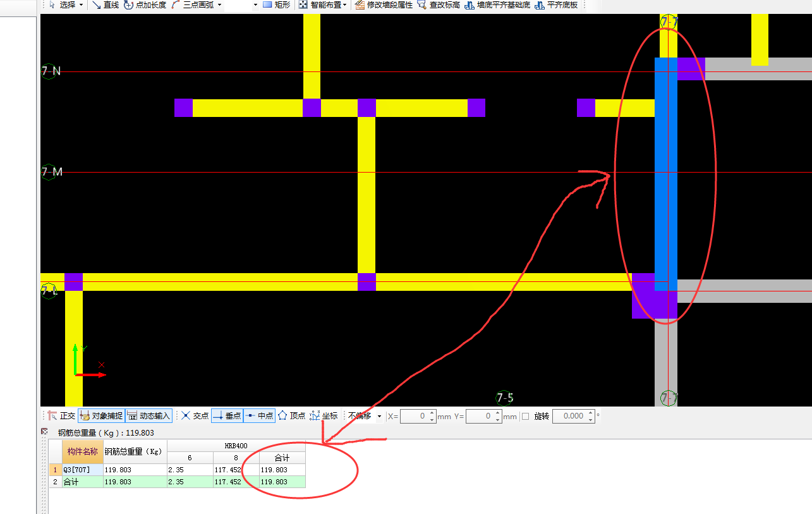This screenshot has height=514, width=812.
Task: Click the 构件名称 column header
Action: coord(83,451)
